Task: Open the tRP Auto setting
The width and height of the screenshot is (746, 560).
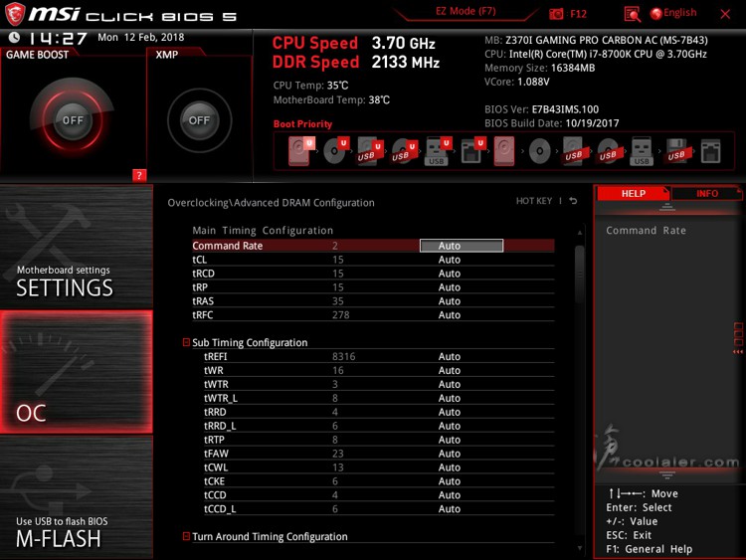Action: 450,286
